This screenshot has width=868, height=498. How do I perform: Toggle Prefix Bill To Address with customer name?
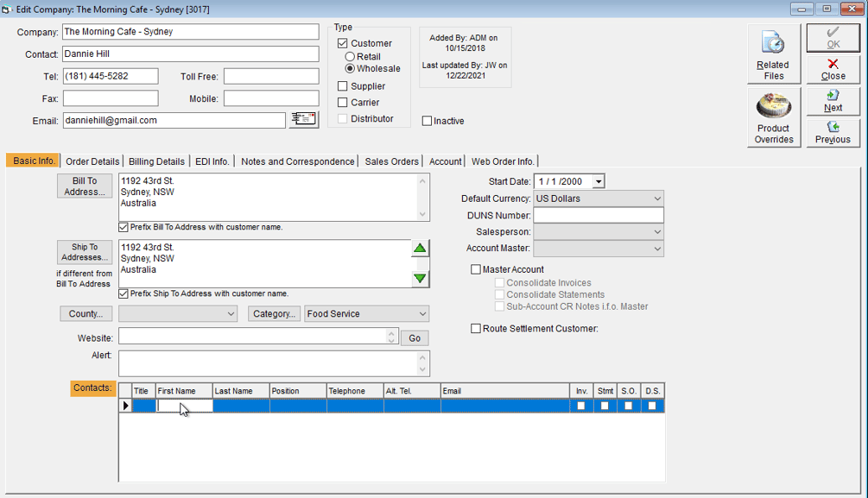coord(124,227)
